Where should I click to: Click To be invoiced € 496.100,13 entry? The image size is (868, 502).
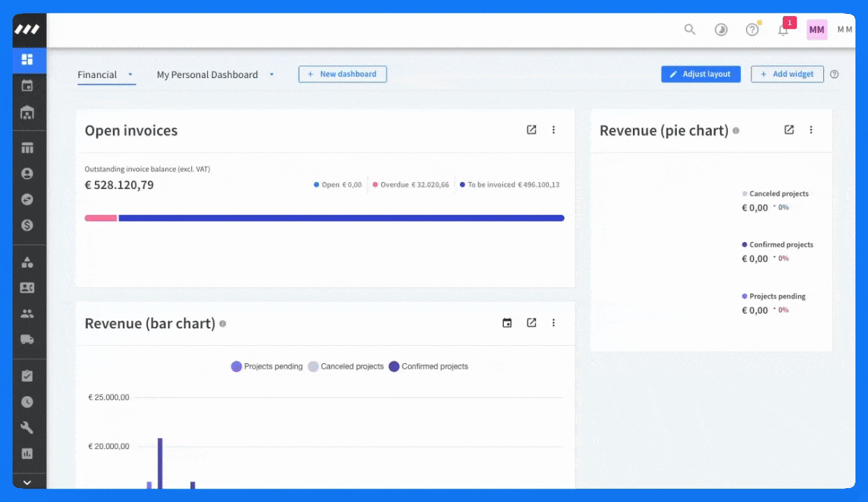(509, 185)
